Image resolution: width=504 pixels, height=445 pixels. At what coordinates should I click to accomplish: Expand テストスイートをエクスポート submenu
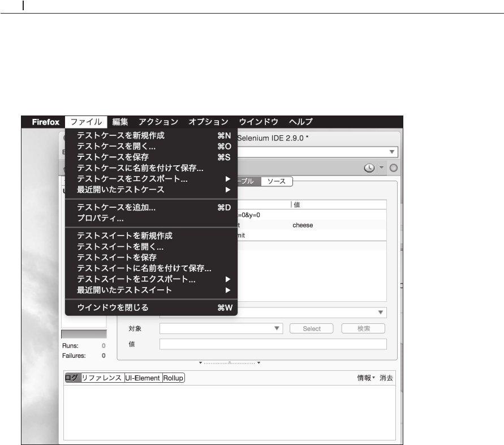[x=151, y=279]
